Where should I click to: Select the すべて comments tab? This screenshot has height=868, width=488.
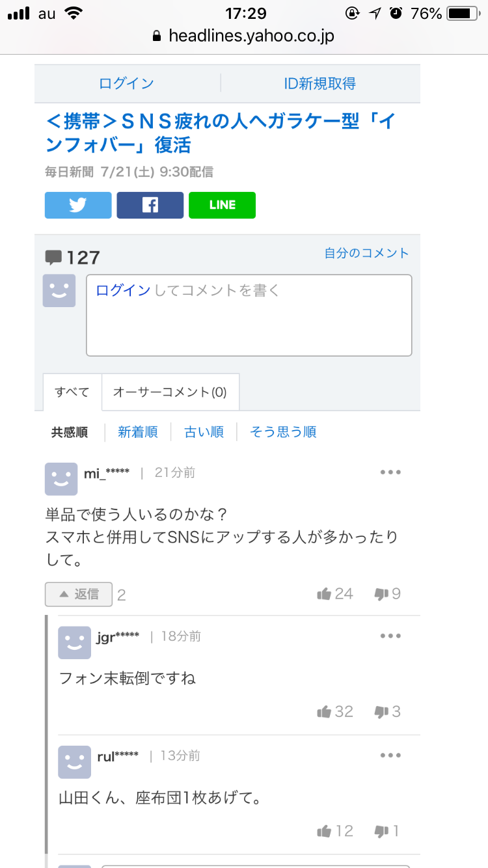[72, 392]
